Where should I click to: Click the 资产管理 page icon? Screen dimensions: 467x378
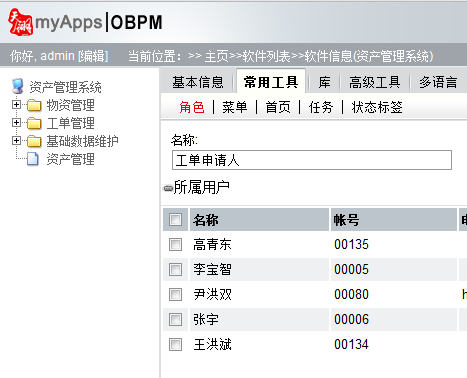point(33,159)
